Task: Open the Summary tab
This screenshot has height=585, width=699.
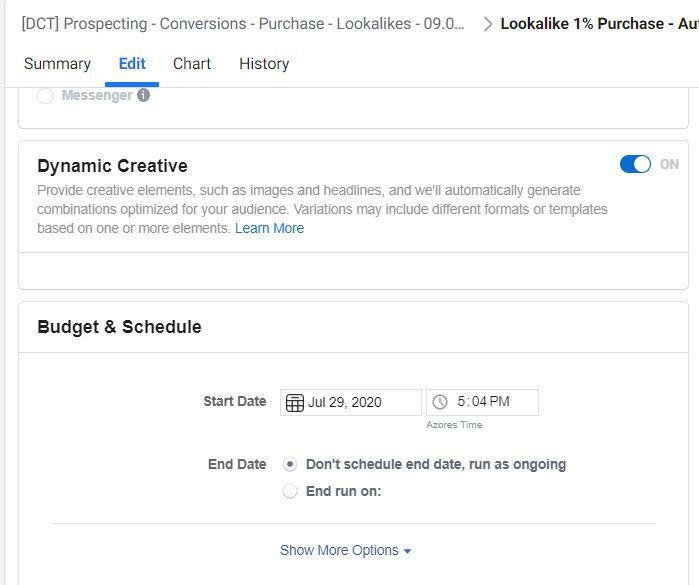Action: [57, 64]
